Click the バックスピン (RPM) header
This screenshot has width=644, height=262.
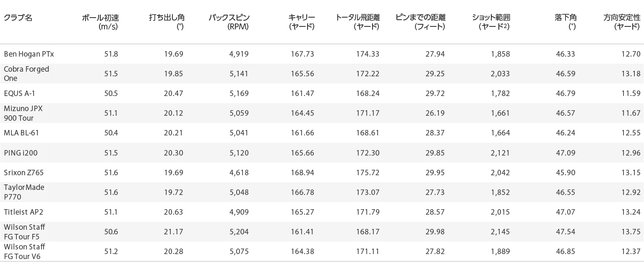229,22
